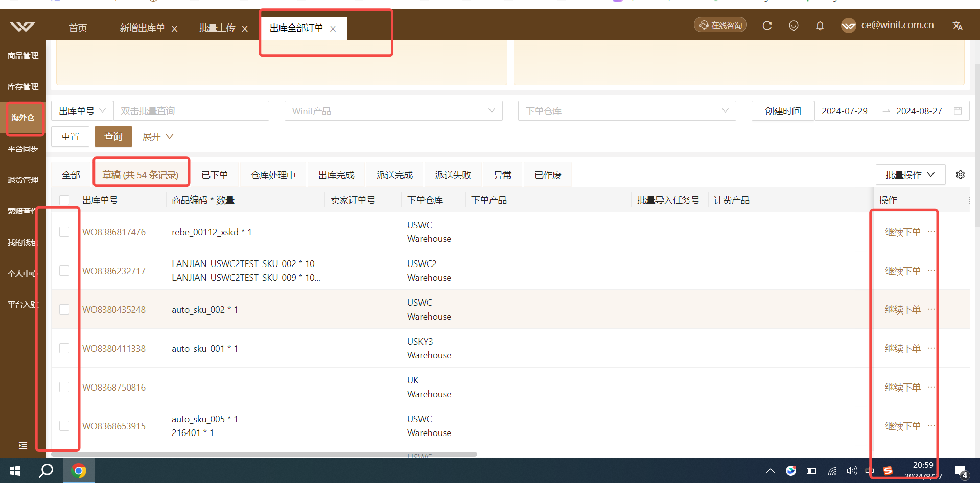Click the 查询 search button
The width and height of the screenshot is (980, 483).
click(x=113, y=136)
